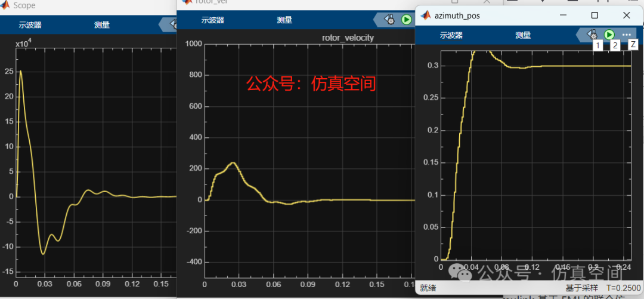Open 测量 tab in azimuth_pos window
This screenshot has width=644, height=299.
click(x=524, y=35)
